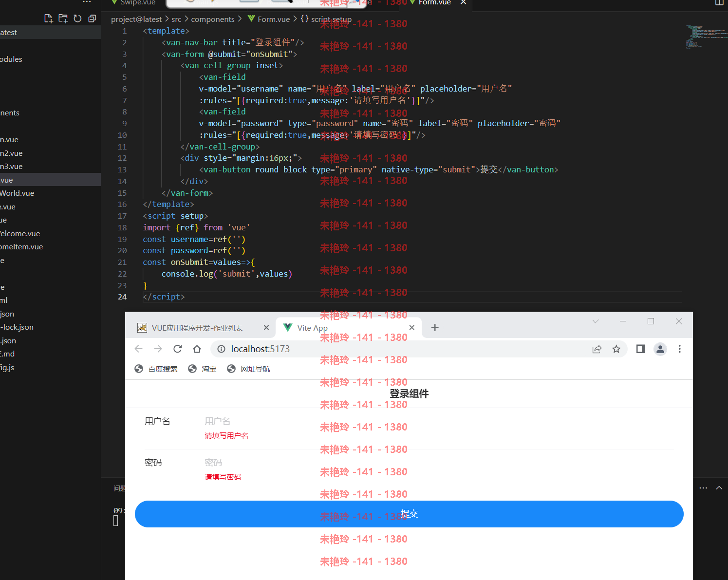Select the Vite App browser tab
Viewport: 728px width, 580px height.
click(x=348, y=328)
